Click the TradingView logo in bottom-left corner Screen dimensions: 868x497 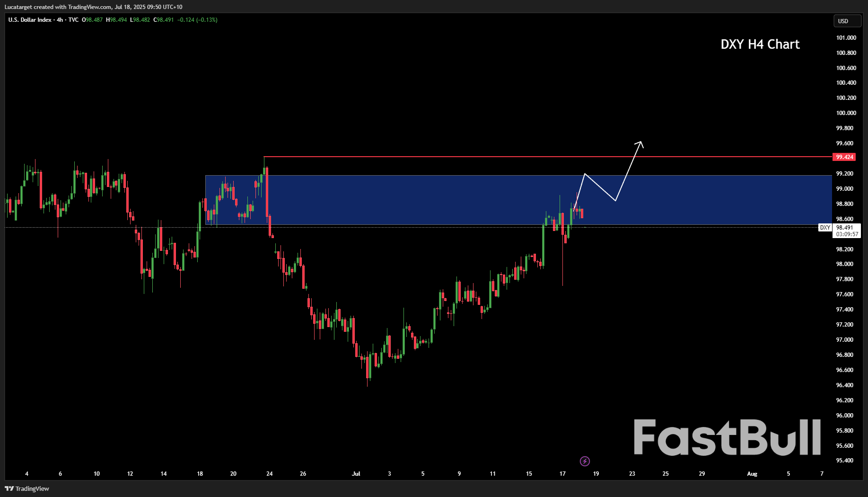9,488
